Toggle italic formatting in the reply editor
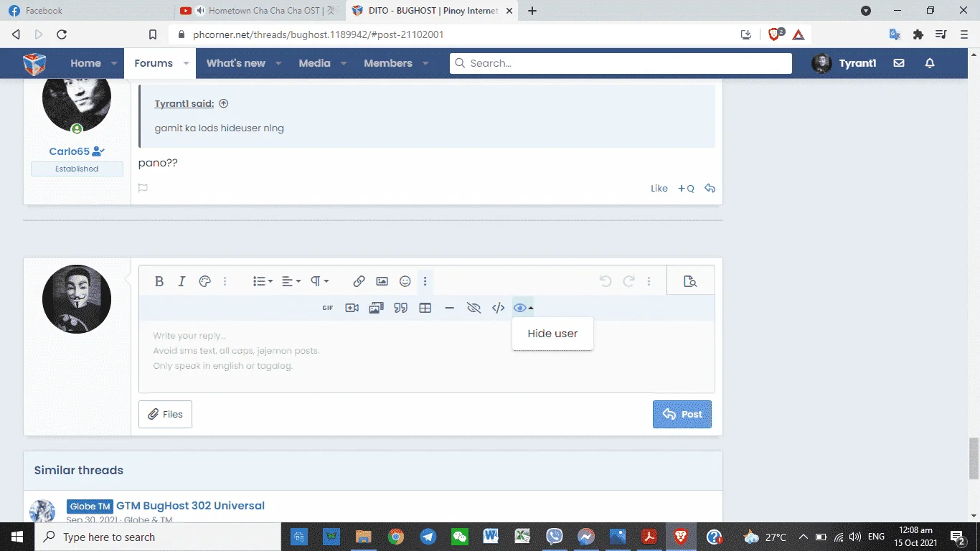 tap(182, 281)
